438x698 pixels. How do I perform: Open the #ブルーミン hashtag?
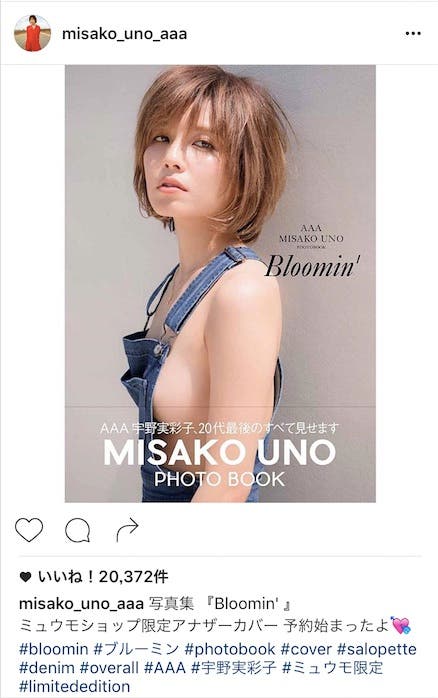[136, 649]
